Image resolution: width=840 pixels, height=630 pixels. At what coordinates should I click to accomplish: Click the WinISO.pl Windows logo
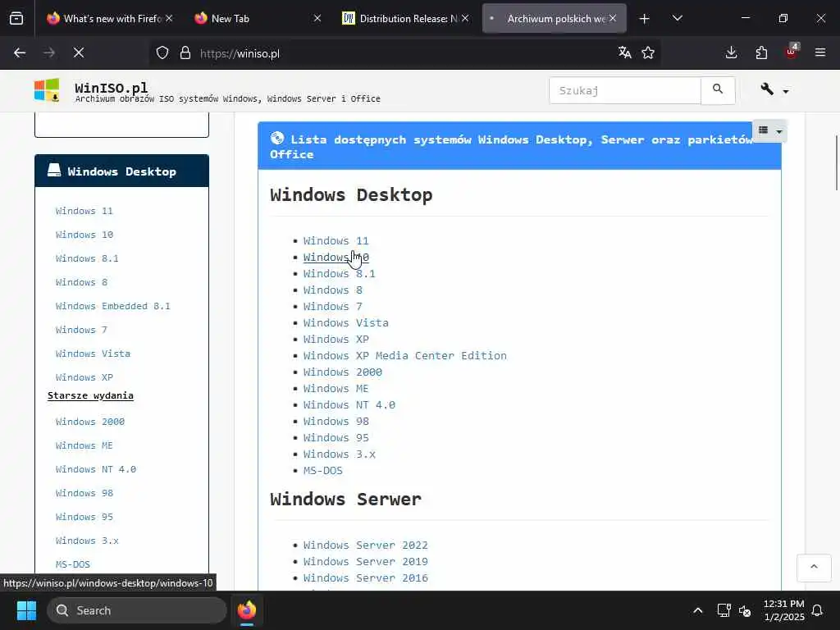pyautogui.click(x=47, y=90)
